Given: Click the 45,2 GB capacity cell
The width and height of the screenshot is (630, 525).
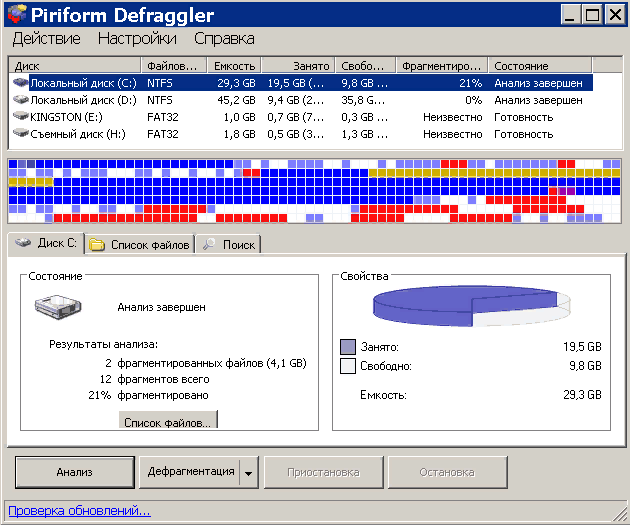Looking at the screenshot, I should pos(236,100).
